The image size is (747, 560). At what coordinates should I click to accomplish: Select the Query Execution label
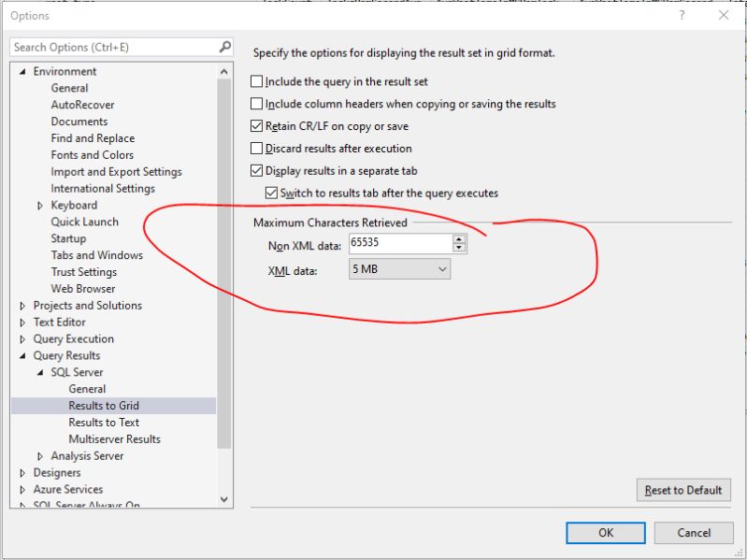tap(73, 339)
